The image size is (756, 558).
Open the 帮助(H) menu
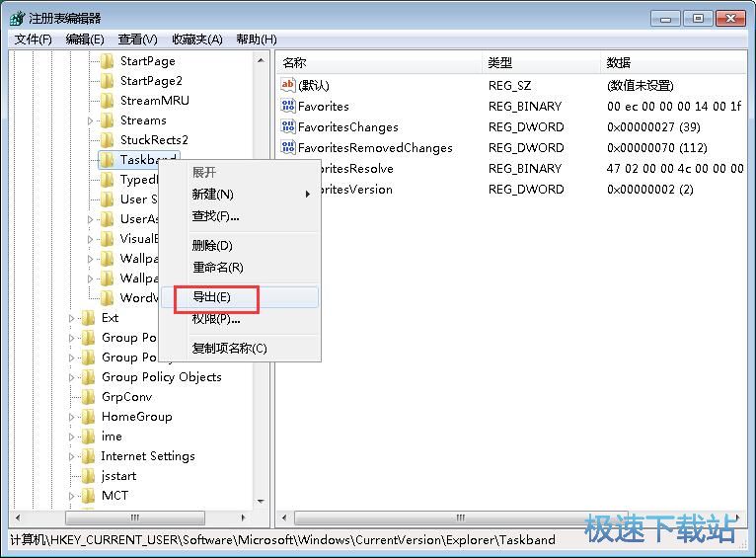[x=257, y=40]
